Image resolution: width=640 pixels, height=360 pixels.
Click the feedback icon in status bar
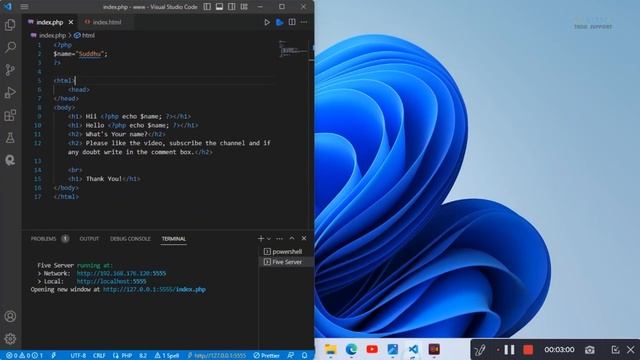tap(291, 356)
